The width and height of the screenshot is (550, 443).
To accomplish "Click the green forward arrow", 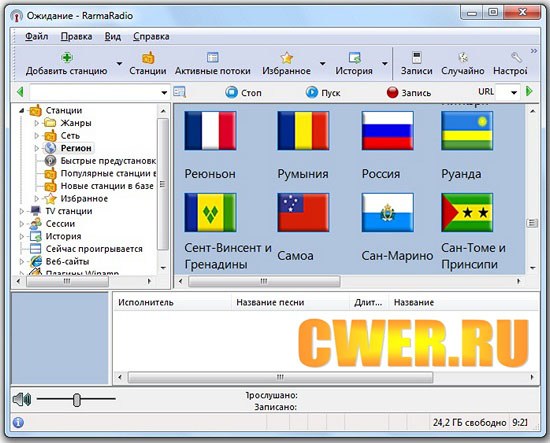I will (x=529, y=92).
